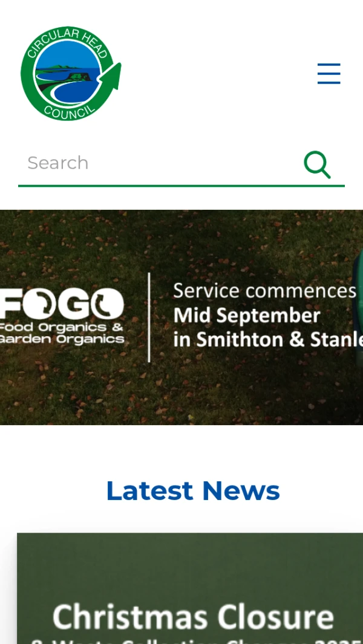Click the green underline below the Search field

point(181,186)
